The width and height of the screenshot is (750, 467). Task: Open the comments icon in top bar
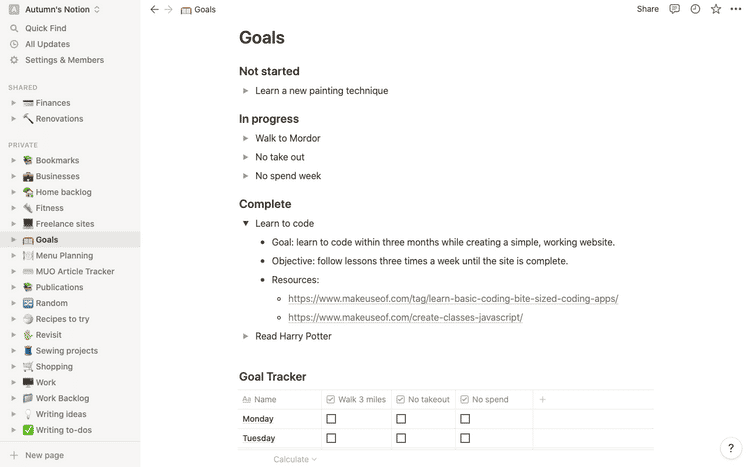click(675, 9)
